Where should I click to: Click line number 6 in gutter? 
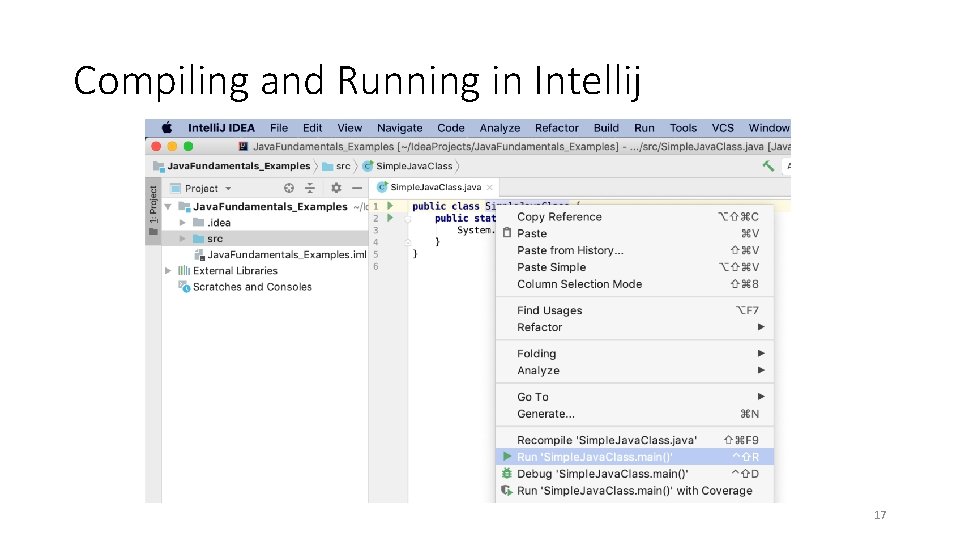pos(376,266)
